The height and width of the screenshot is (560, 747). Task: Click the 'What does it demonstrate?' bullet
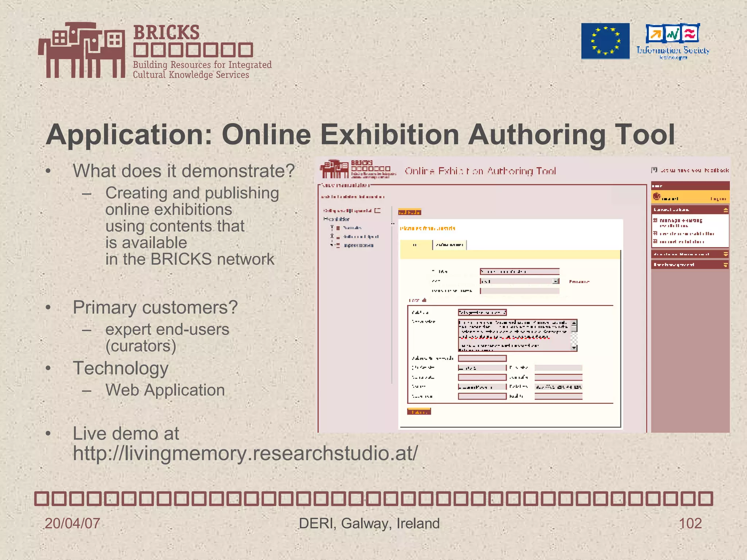[x=184, y=171]
